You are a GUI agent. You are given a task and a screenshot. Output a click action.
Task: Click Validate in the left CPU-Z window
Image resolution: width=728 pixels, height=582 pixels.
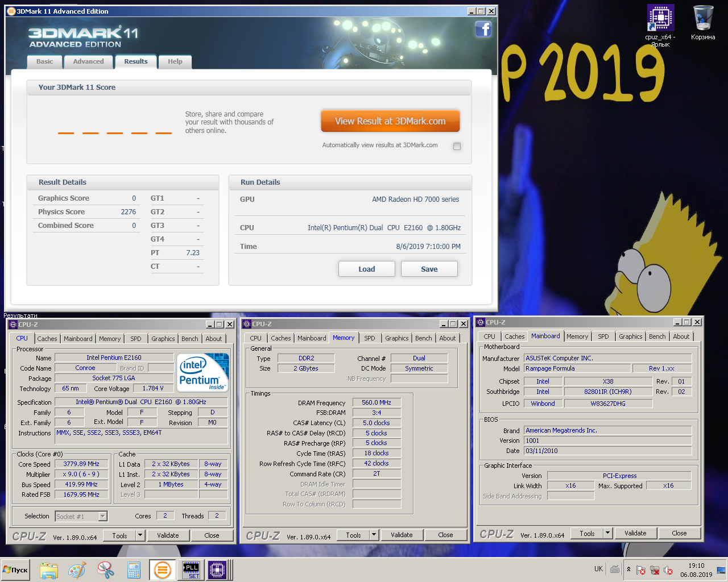[x=168, y=535]
